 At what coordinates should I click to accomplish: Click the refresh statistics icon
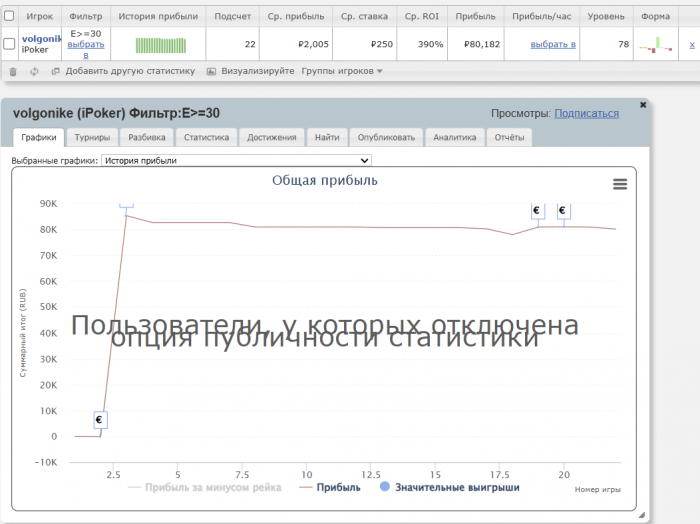[34, 71]
